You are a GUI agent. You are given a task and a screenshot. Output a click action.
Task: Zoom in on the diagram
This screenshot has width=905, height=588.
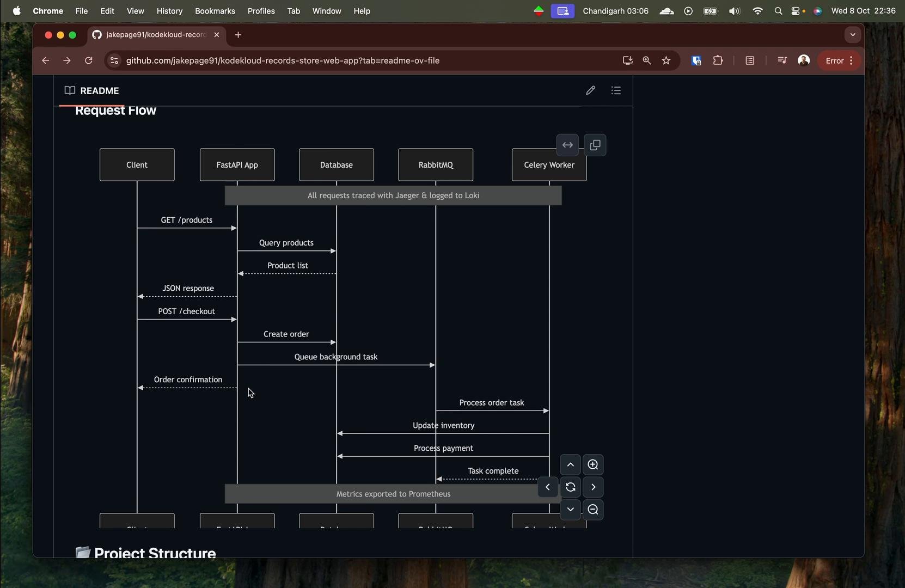593,465
